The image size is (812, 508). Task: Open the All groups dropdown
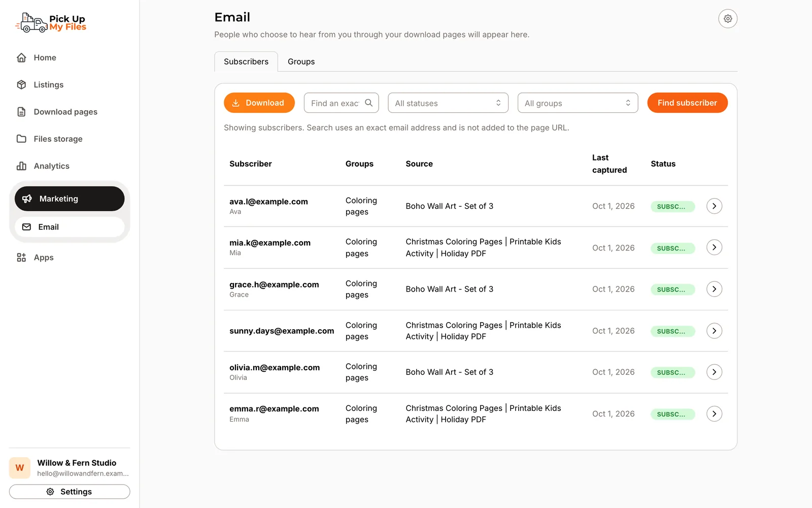[578, 103]
